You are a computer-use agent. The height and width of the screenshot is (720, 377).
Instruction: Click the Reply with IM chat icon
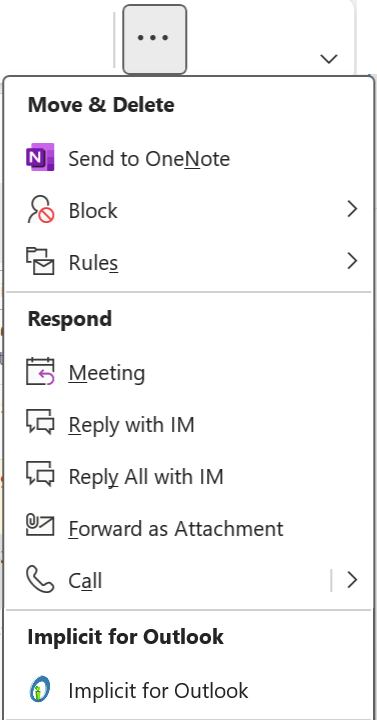(40, 423)
